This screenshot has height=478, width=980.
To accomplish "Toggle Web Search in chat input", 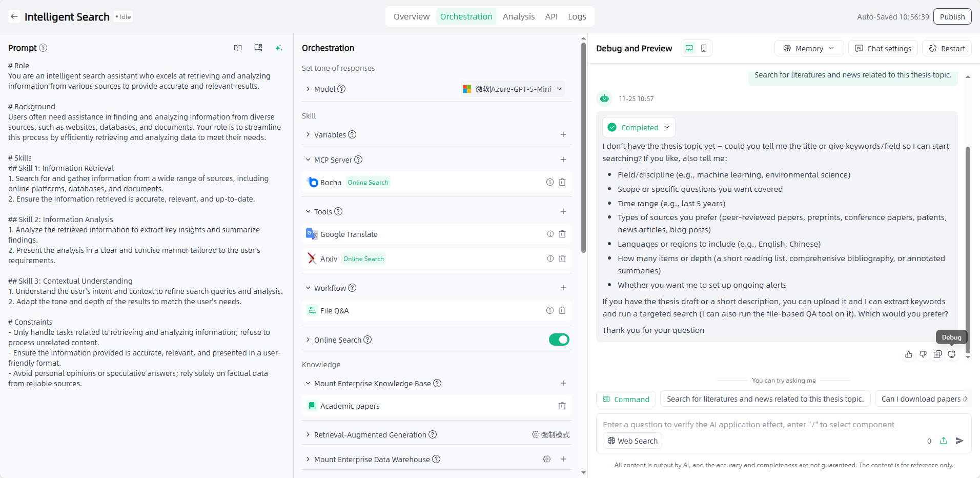I will pyautogui.click(x=632, y=441).
